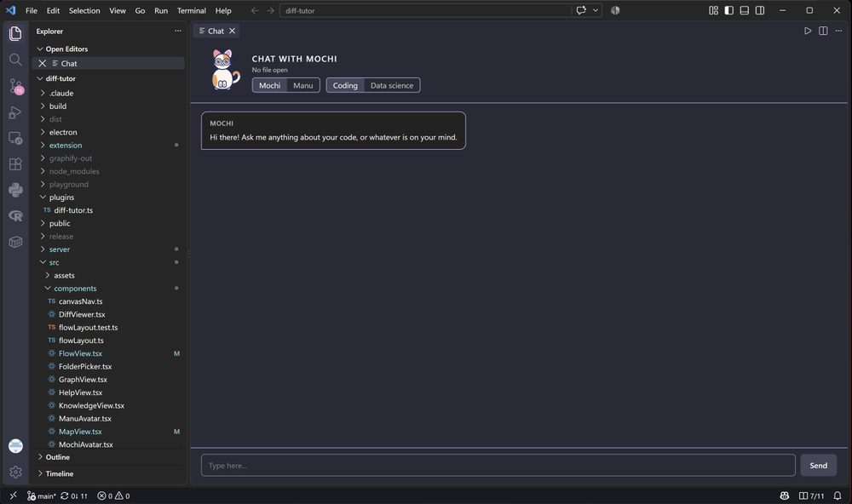Open the Explorer view in activity bar
This screenshot has height=504, width=852.
tap(15, 34)
